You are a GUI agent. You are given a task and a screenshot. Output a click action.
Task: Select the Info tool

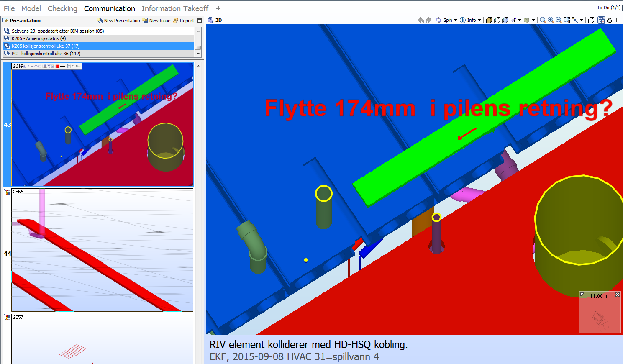point(468,20)
